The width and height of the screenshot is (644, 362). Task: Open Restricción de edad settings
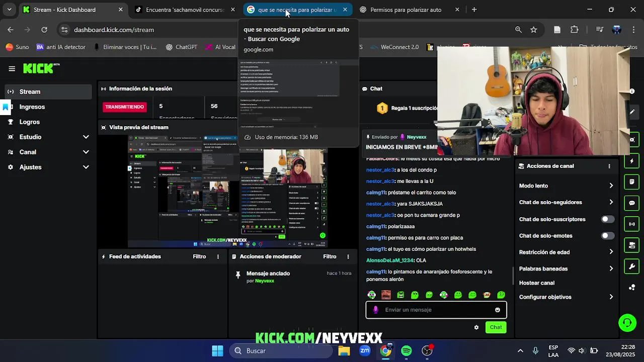[x=566, y=252]
